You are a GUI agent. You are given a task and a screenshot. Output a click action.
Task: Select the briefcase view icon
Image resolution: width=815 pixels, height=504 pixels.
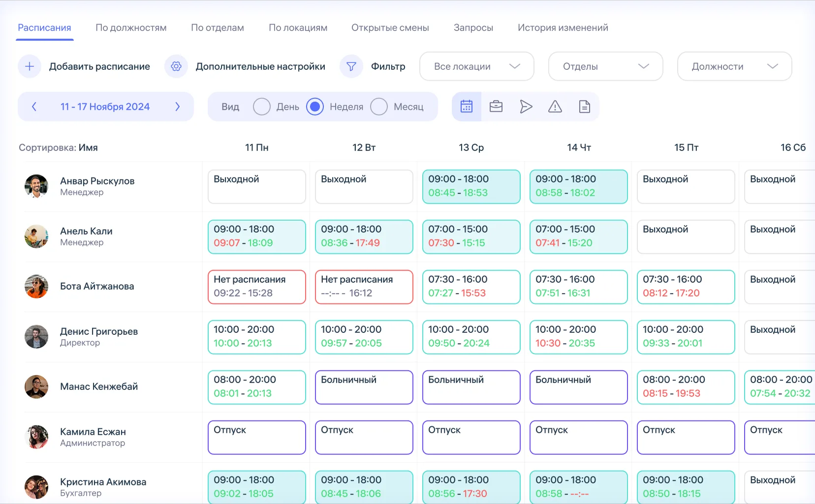pyautogui.click(x=496, y=106)
